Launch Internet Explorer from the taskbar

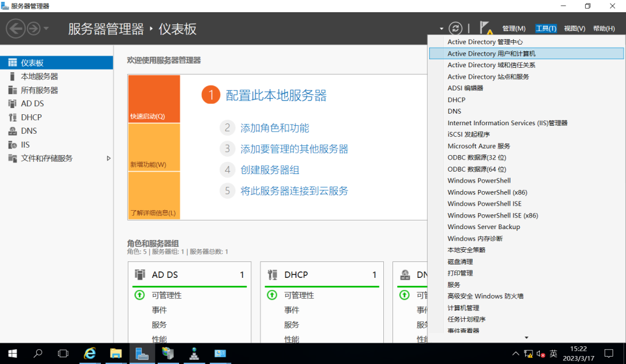click(90, 354)
